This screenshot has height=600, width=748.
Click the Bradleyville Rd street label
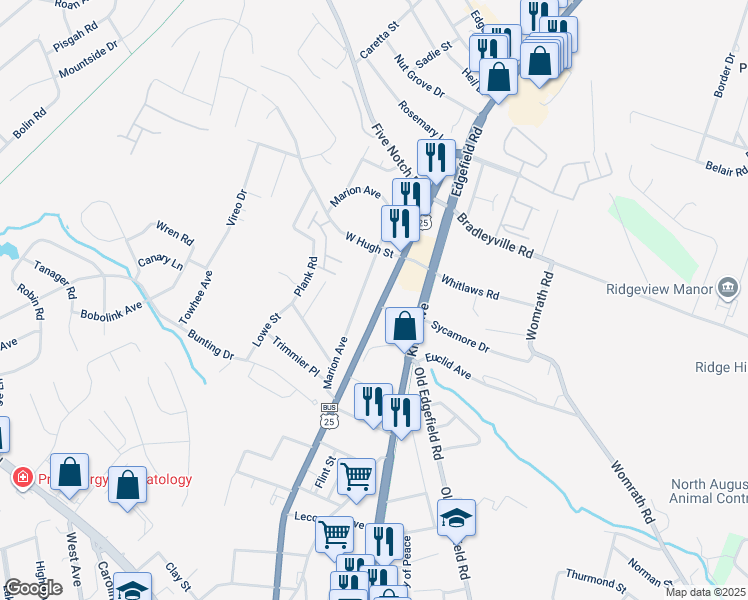495,236
